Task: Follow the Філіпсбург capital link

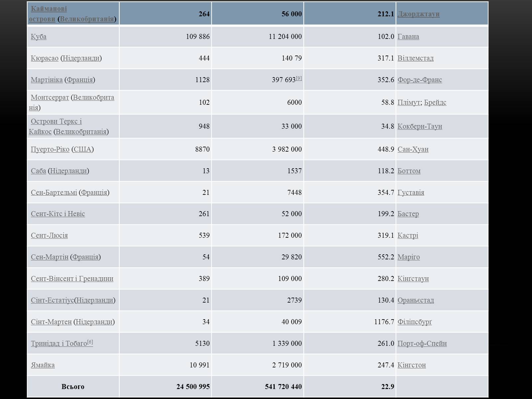Action: (x=415, y=322)
